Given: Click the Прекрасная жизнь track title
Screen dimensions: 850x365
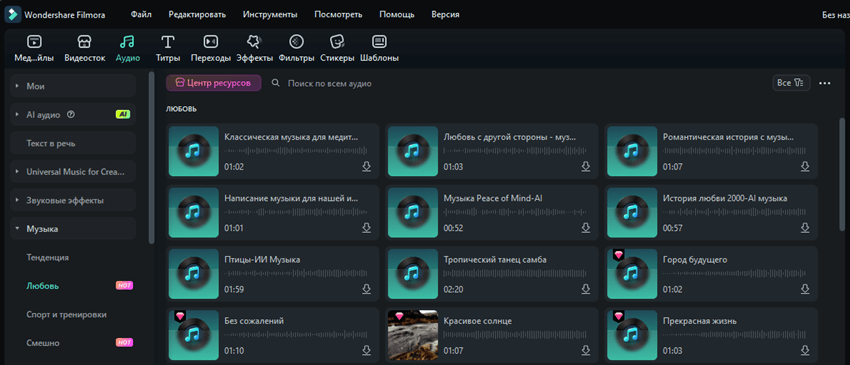Looking at the screenshot, I should [x=700, y=321].
